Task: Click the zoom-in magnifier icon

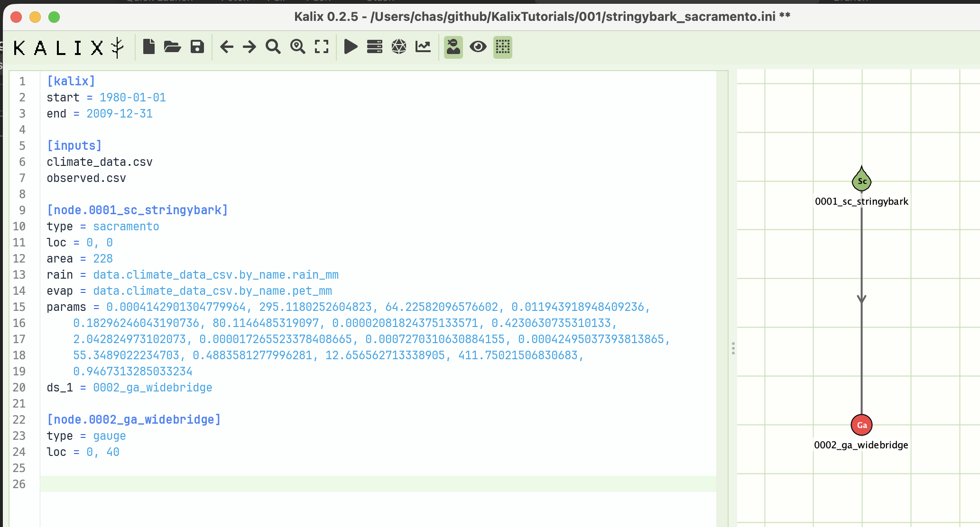Action: pos(298,47)
